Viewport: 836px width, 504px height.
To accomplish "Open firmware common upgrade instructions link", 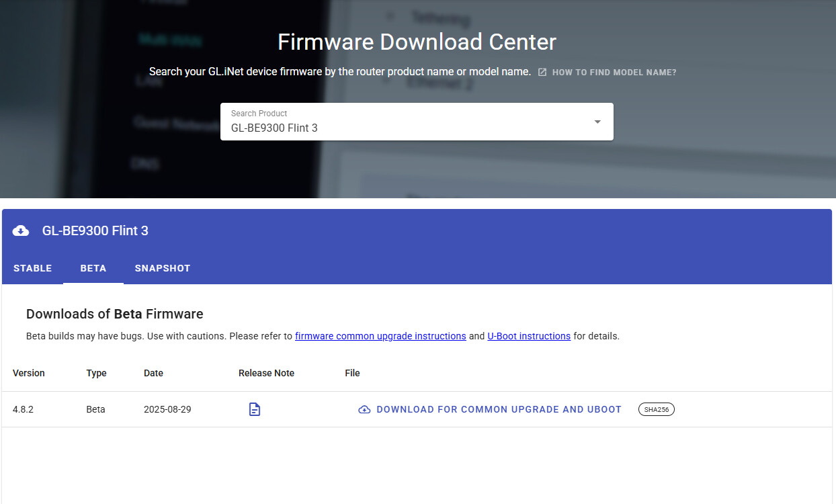I will pyautogui.click(x=380, y=336).
